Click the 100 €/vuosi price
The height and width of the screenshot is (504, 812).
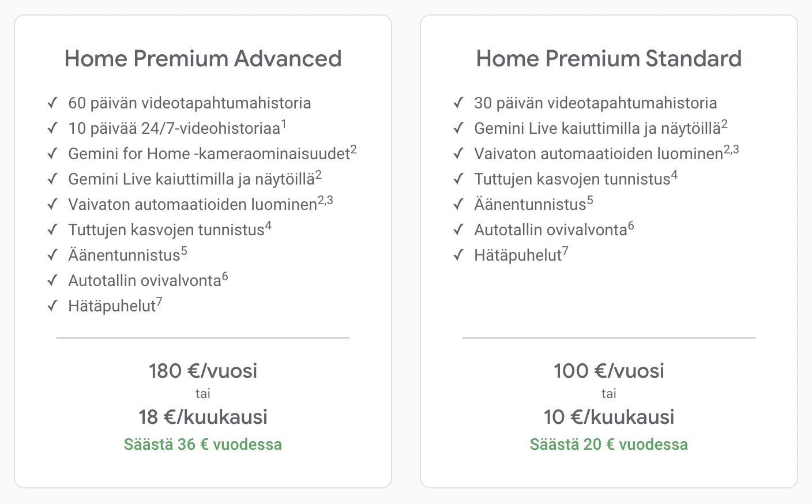609,371
